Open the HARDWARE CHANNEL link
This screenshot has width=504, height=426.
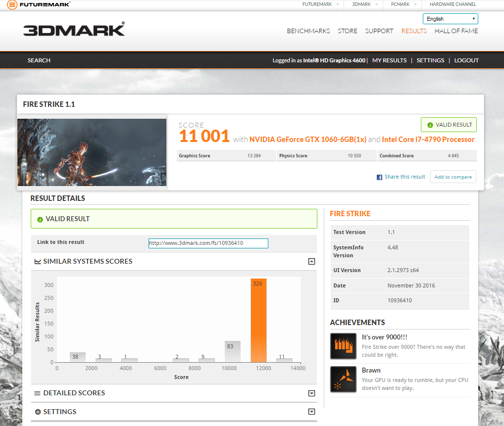pyautogui.click(x=453, y=4)
